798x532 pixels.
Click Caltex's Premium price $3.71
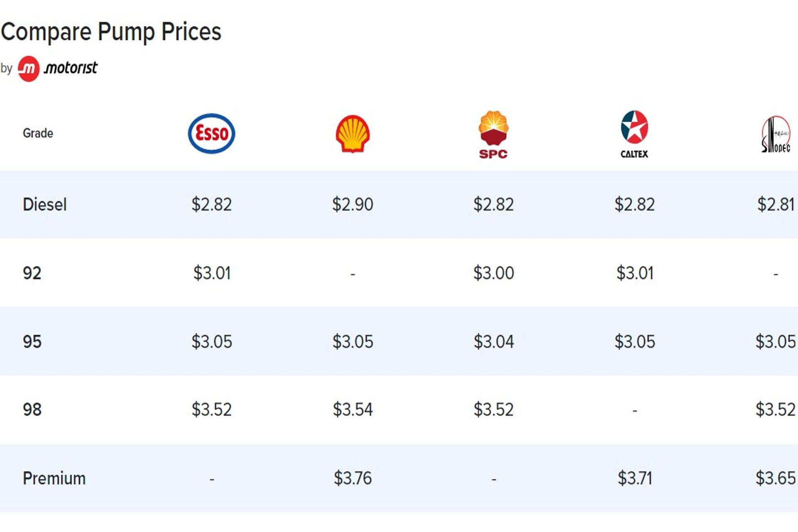click(x=635, y=478)
